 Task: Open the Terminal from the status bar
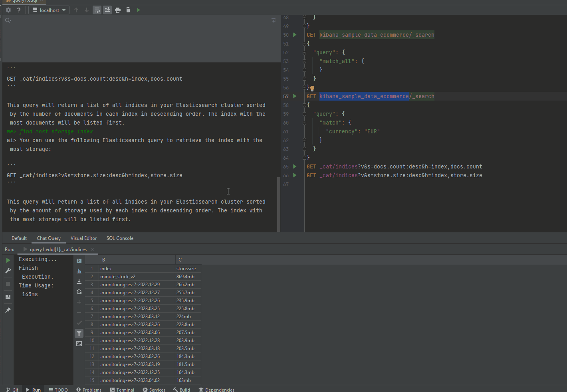coord(122,390)
